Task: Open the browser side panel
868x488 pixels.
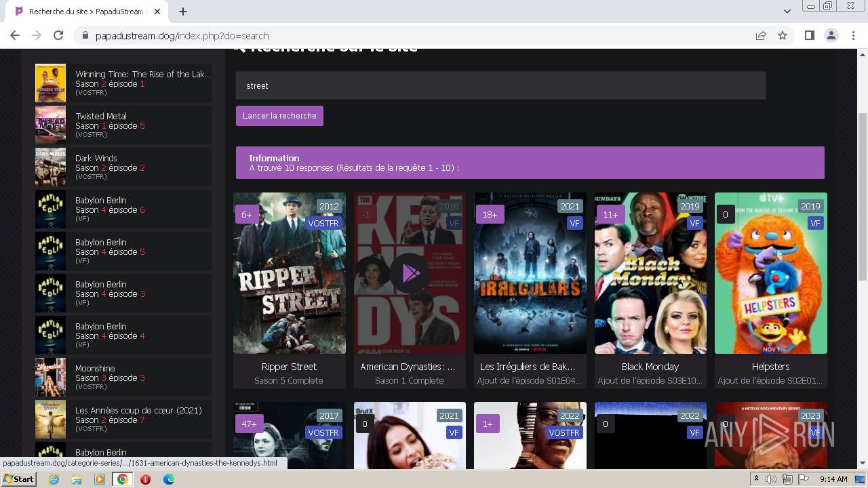Action: (x=809, y=35)
